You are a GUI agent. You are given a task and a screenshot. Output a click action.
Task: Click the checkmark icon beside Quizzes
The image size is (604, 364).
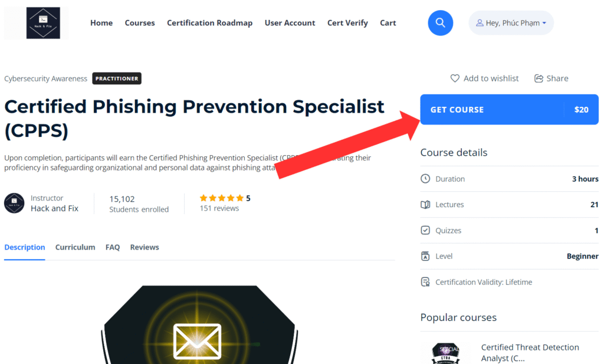coord(425,230)
